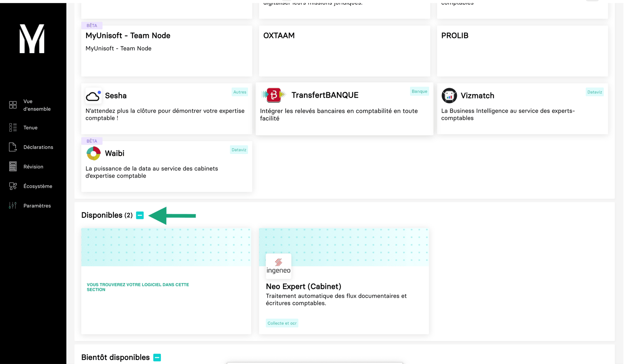Click description "Intégrer les relevés bancaires"
626x364 pixels.
pos(339,115)
